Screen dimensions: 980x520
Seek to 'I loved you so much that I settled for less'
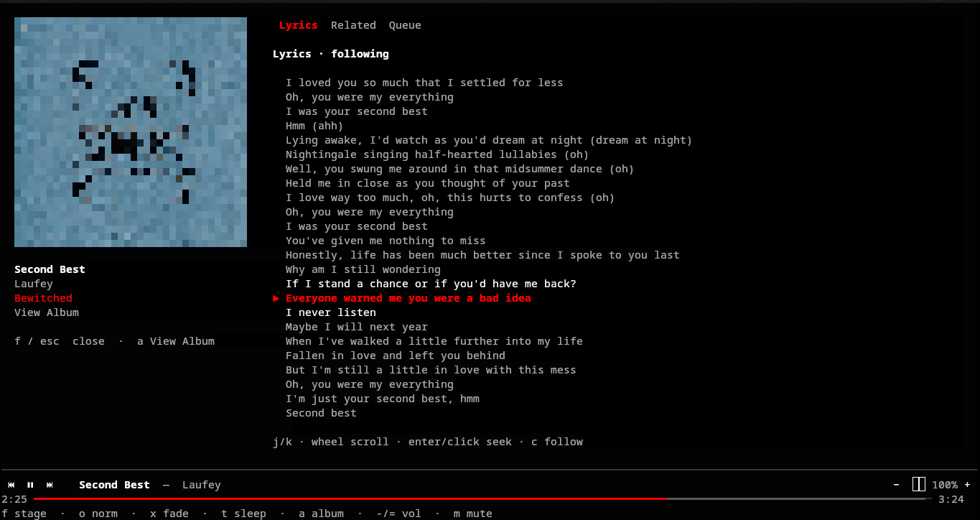[424, 83]
